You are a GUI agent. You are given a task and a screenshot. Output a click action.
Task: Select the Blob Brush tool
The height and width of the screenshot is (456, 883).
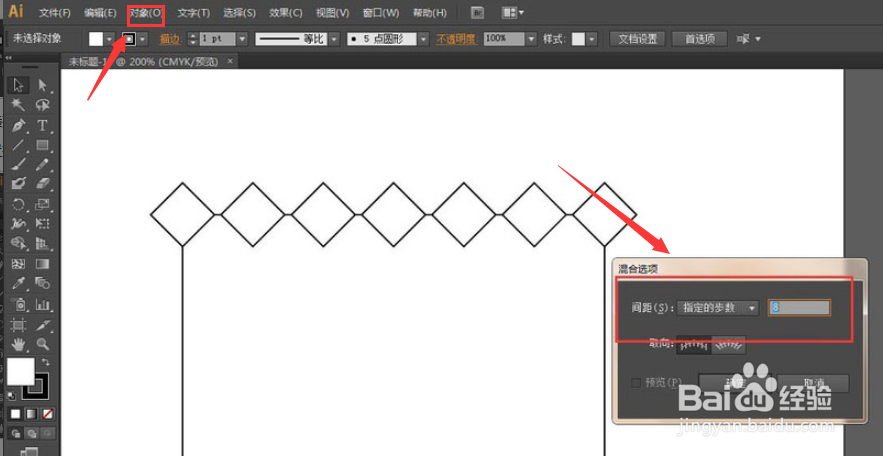pyautogui.click(x=19, y=184)
